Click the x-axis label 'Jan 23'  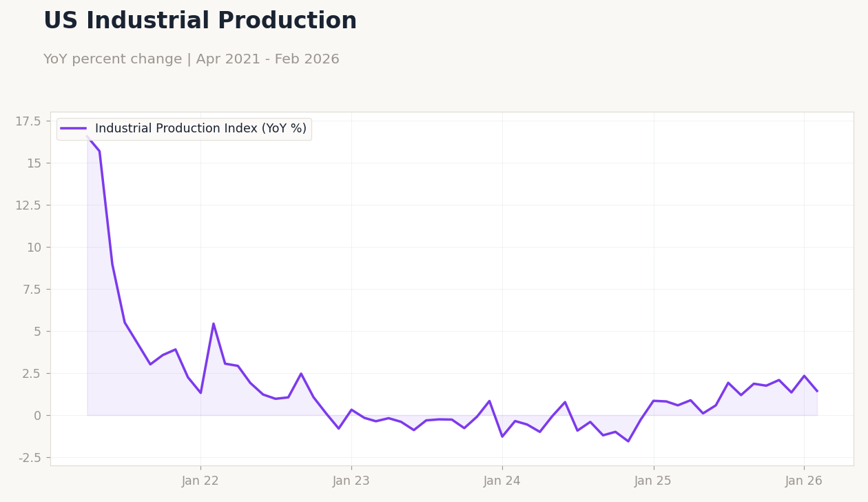click(x=351, y=481)
